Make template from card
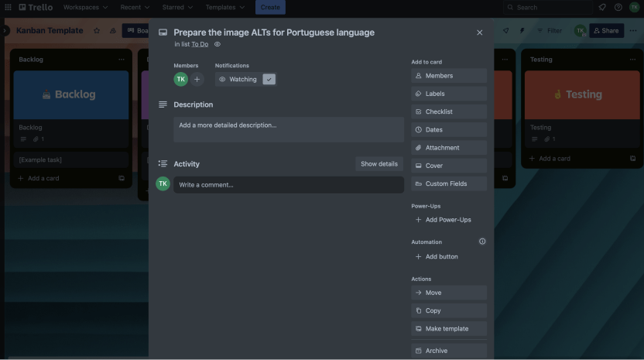This screenshot has width=644, height=360. click(449, 329)
